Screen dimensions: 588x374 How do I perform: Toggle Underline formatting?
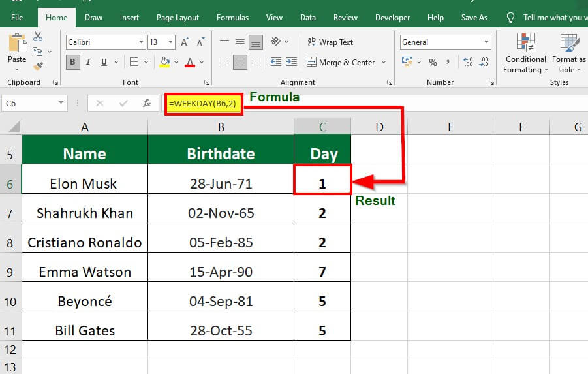(104, 62)
